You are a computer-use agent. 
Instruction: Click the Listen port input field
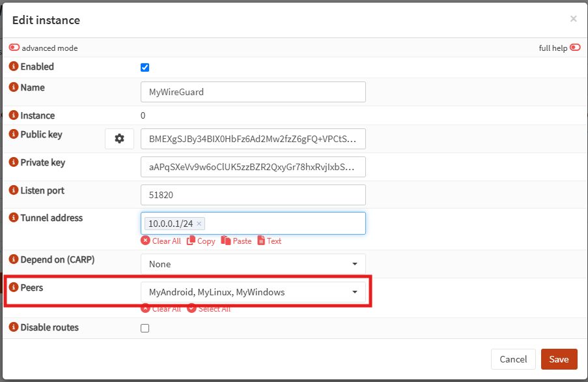pos(253,195)
